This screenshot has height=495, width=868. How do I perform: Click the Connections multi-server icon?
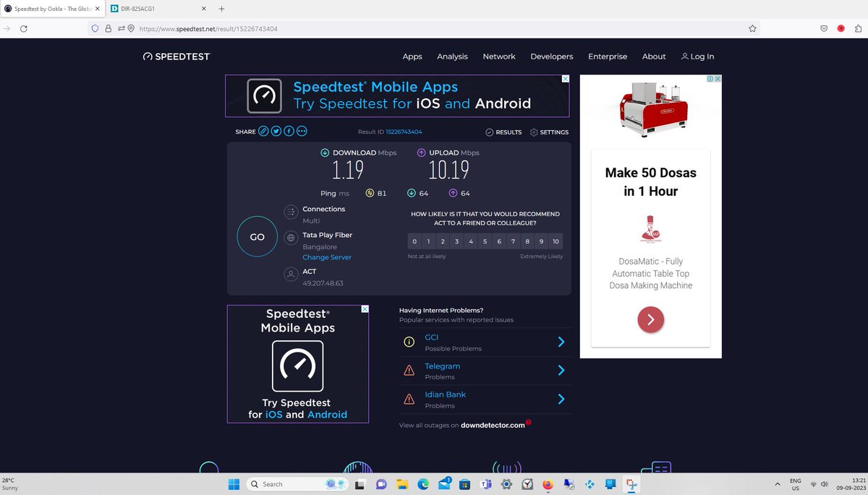click(x=292, y=212)
